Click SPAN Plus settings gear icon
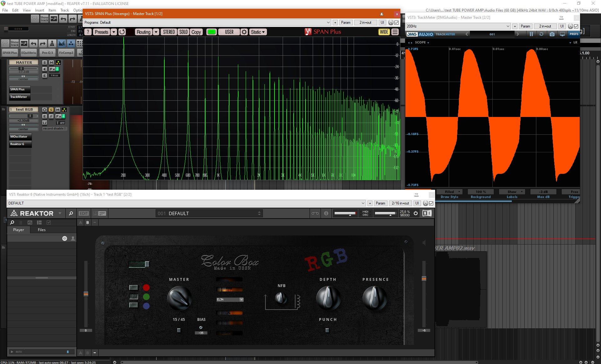 pyautogui.click(x=244, y=32)
